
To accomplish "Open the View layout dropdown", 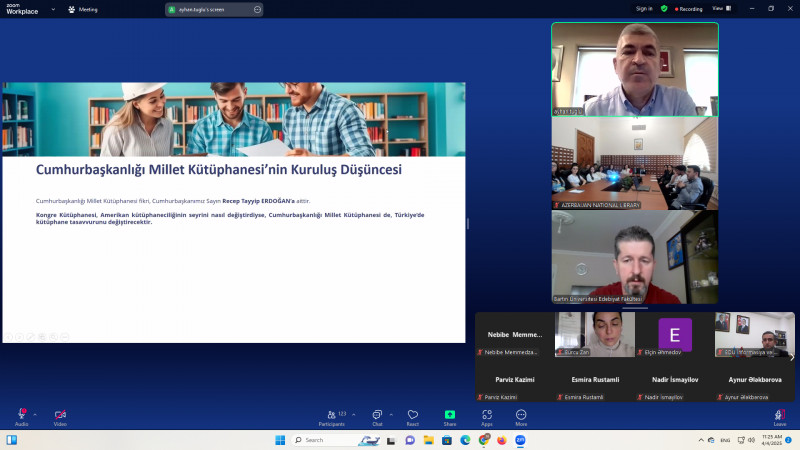I will [718, 8].
